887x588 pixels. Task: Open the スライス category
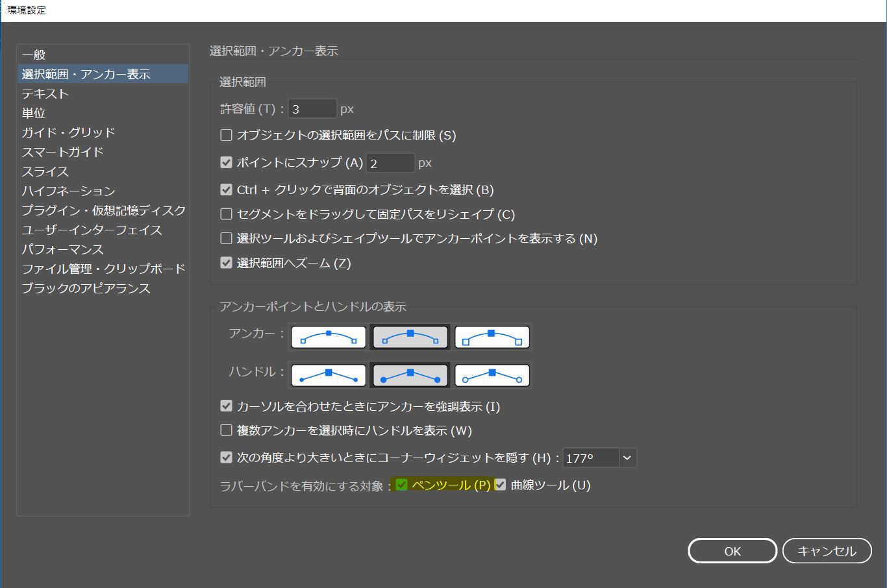point(103,171)
